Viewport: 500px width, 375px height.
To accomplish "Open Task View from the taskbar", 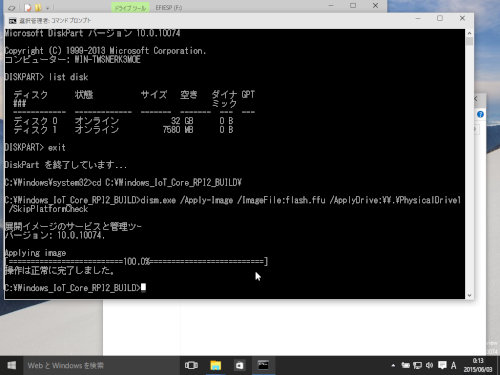I will (191, 366).
